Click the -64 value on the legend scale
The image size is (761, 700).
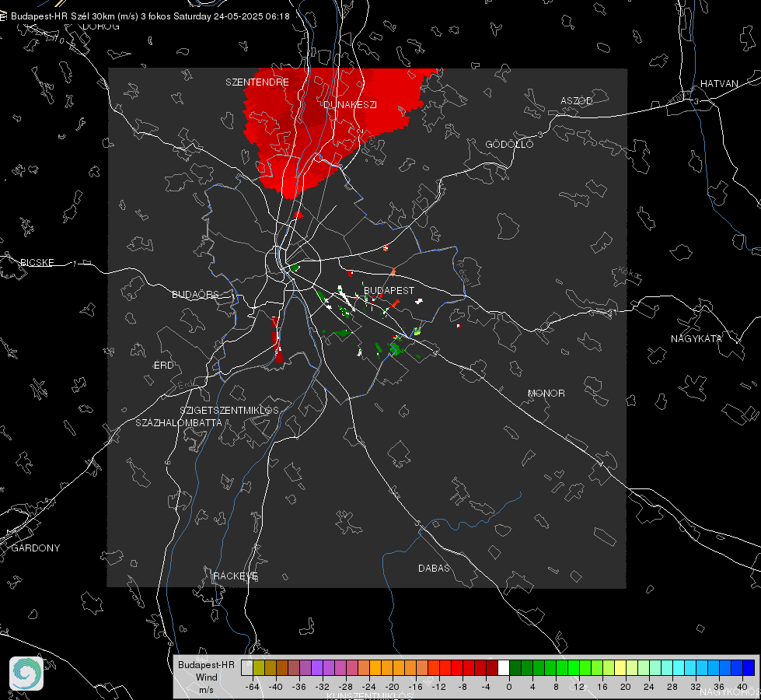coord(253,687)
